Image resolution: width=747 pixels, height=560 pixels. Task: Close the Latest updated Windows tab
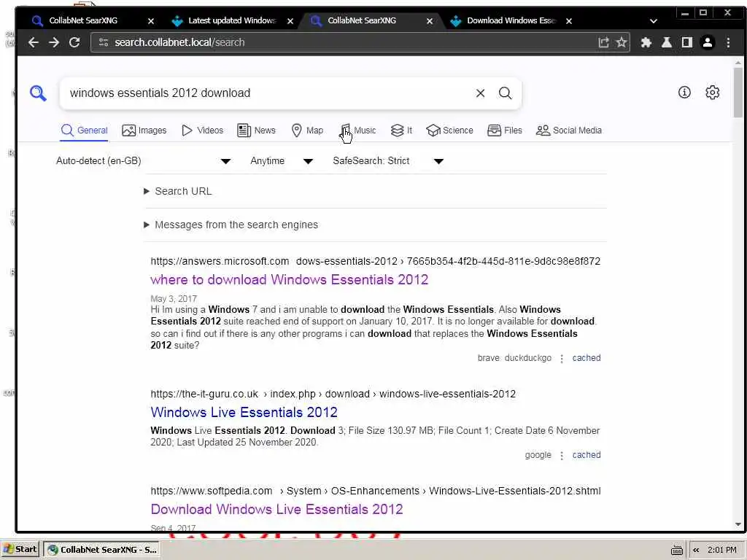pos(290,21)
